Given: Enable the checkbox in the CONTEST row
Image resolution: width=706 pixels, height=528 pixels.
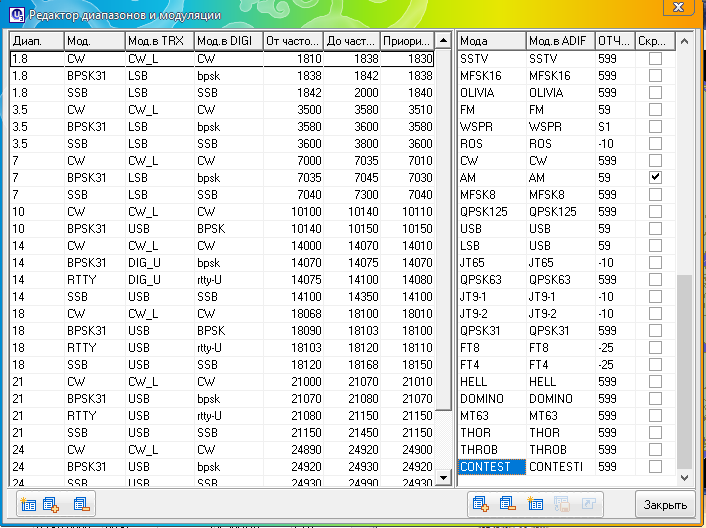Looking at the screenshot, I should (655, 467).
